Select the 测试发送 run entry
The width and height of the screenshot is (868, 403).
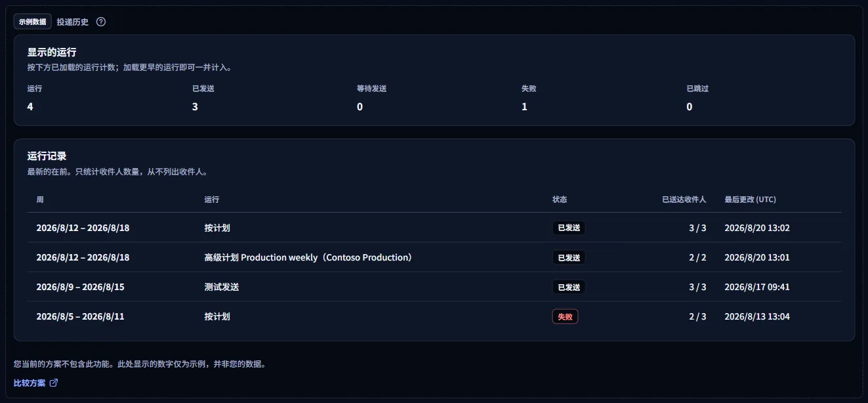tap(222, 287)
